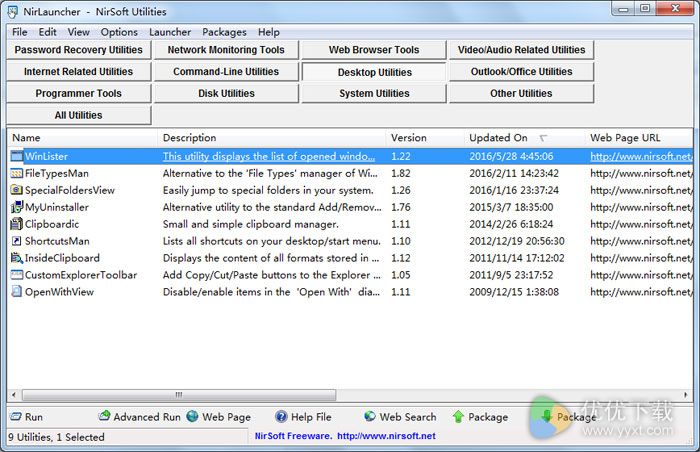Open the Launcher menu

coord(170,32)
